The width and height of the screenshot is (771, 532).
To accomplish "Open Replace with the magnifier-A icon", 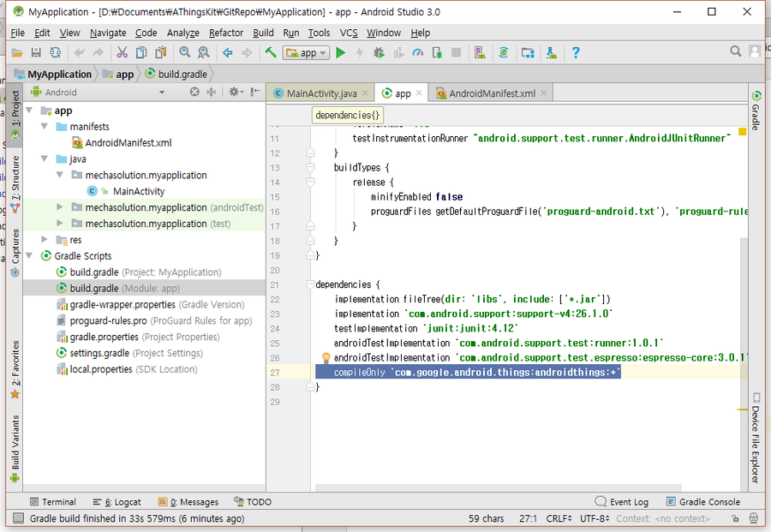I will (x=203, y=52).
